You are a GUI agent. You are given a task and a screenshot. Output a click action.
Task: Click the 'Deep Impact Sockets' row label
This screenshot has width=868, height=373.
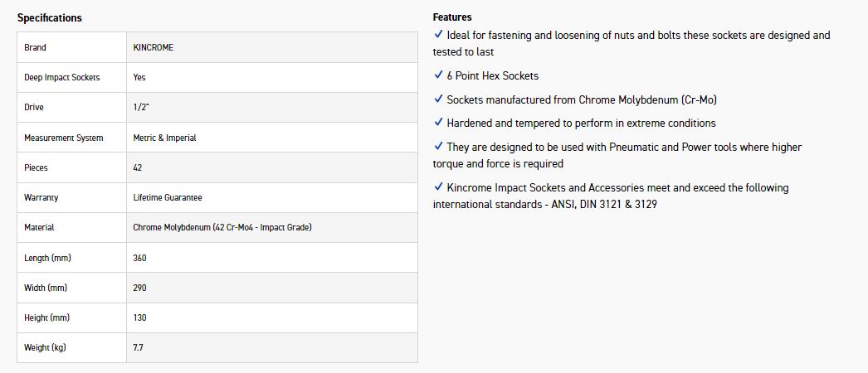click(x=62, y=77)
